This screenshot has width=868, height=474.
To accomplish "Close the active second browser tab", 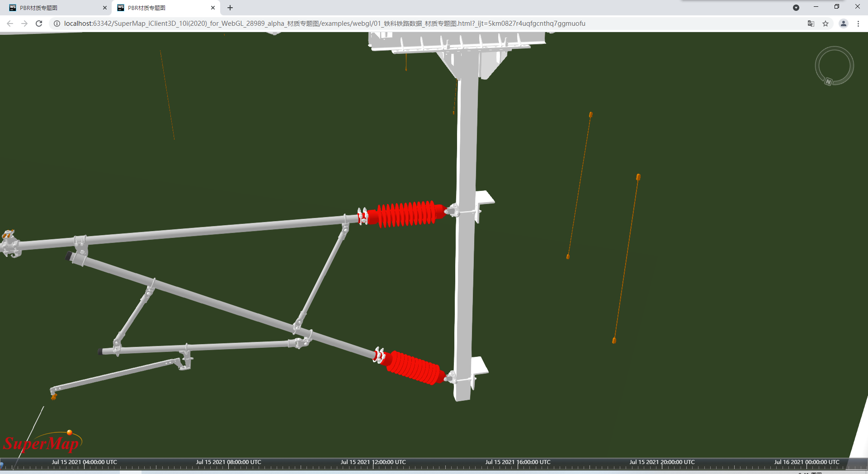I will 213,8.
